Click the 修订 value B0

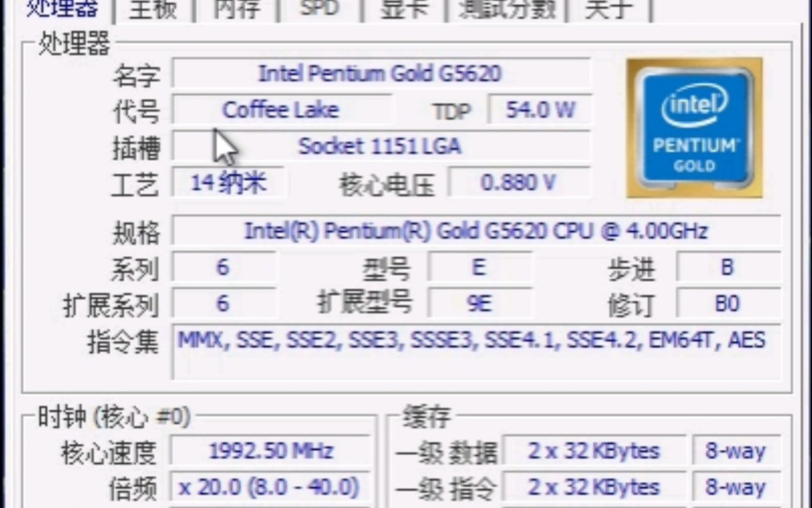click(x=728, y=304)
